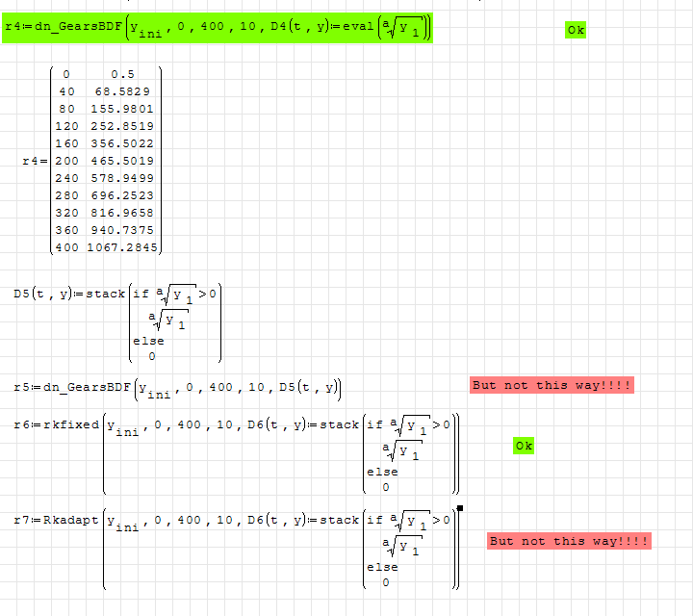
Task: Click red 'But not this way' label beside r5
Action: click(552, 385)
